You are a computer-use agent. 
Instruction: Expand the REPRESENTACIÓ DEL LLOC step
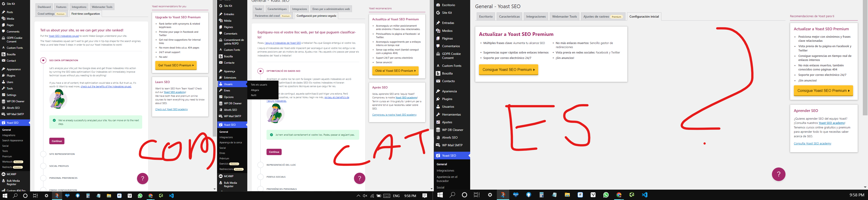point(281,165)
